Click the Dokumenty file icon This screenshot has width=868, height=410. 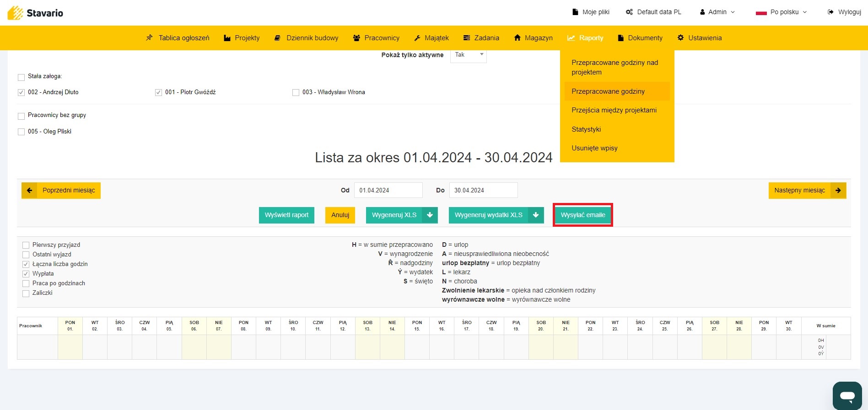tap(621, 38)
